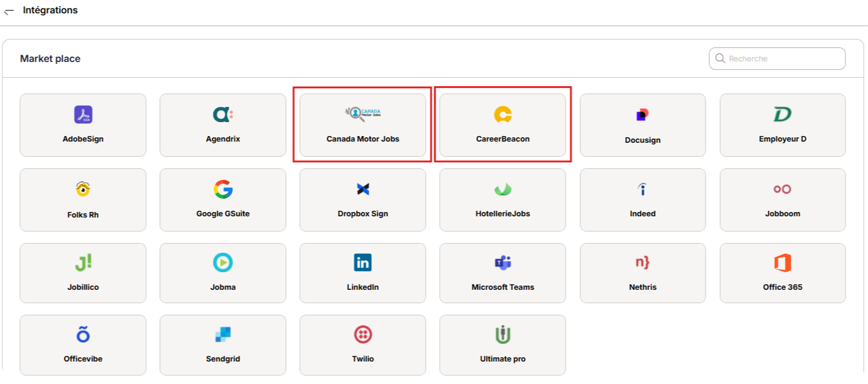The height and width of the screenshot is (384, 868).
Task: Click the CareerBeacon label text
Action: pos(503,139)
